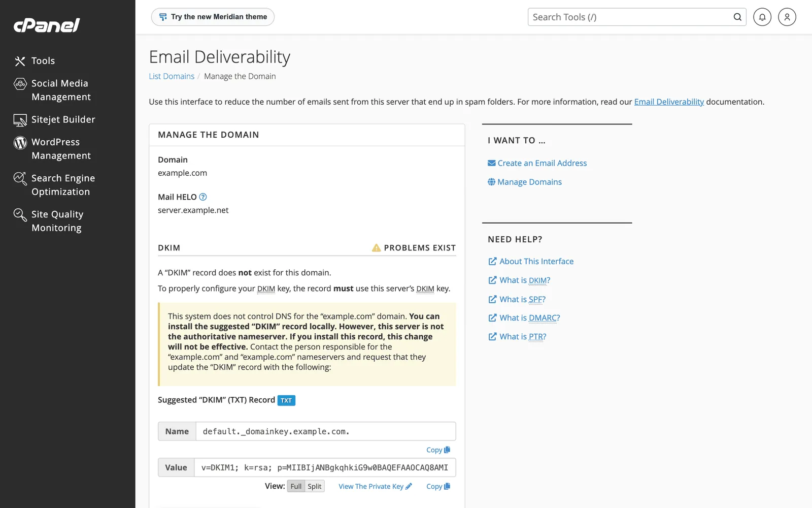Switch value view to Split
The width and height of the screenshot is (812, 508).
tap(315, 486)
